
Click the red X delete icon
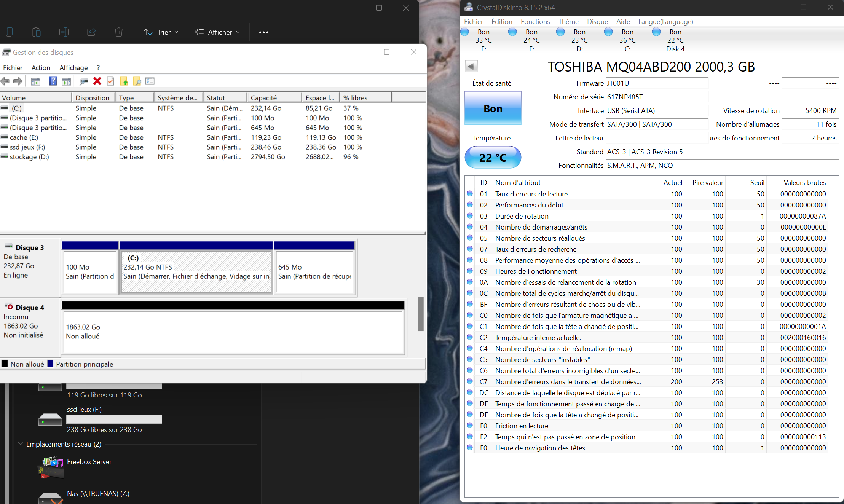(x=97, y=81)
